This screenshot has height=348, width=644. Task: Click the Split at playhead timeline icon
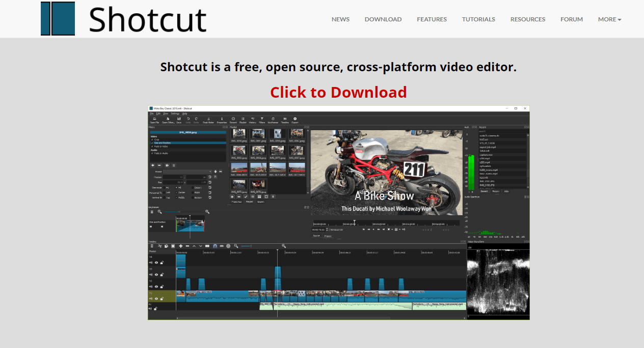point(207,246)
